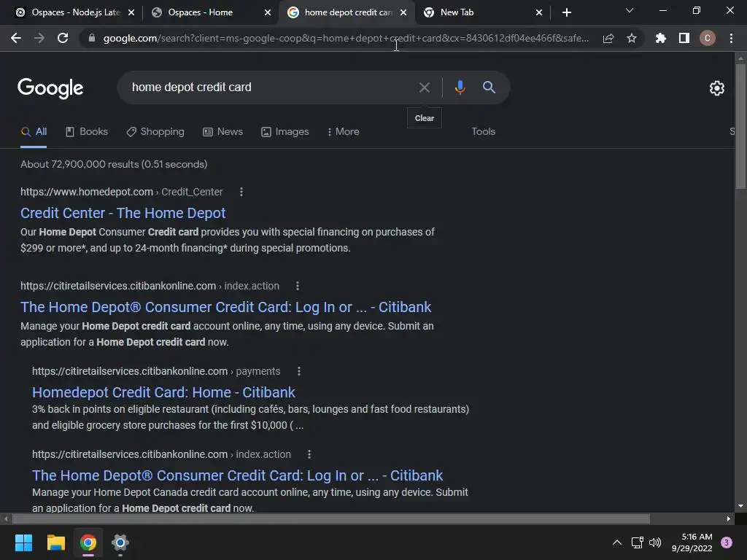Bookmark this tab with the star

point(632,38)
